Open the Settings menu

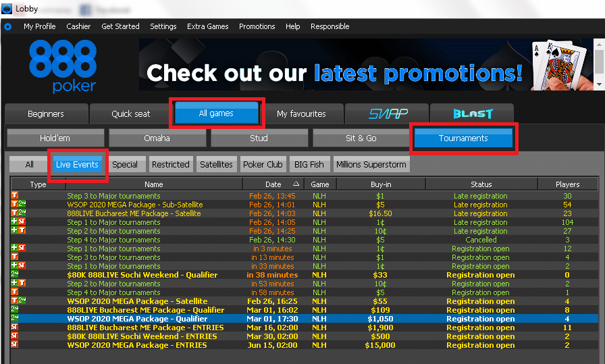pyautogui.click(x=163, y=26)
